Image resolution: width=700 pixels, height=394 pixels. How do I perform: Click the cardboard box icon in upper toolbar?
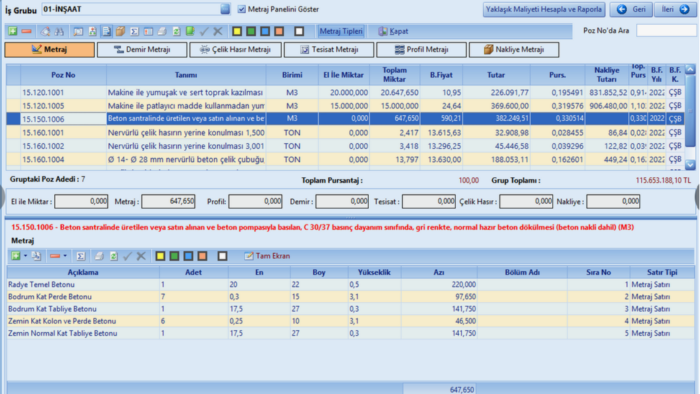[121, 31]
